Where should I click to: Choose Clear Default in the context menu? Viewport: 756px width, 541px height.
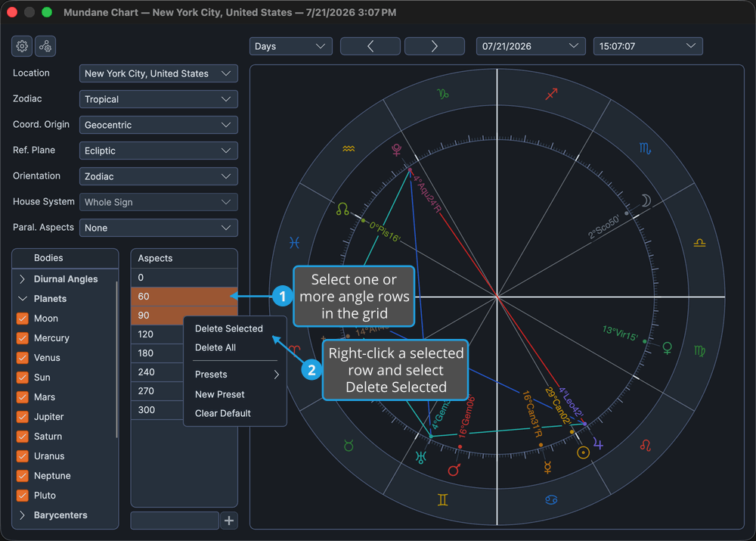223,414
